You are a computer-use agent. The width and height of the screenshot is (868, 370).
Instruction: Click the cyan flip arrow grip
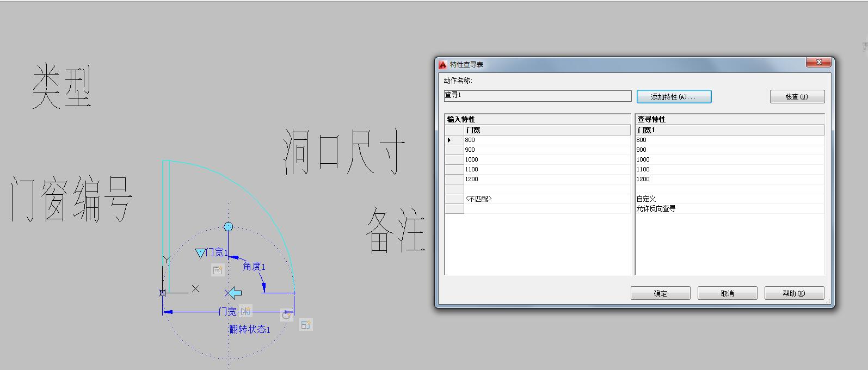233,293
